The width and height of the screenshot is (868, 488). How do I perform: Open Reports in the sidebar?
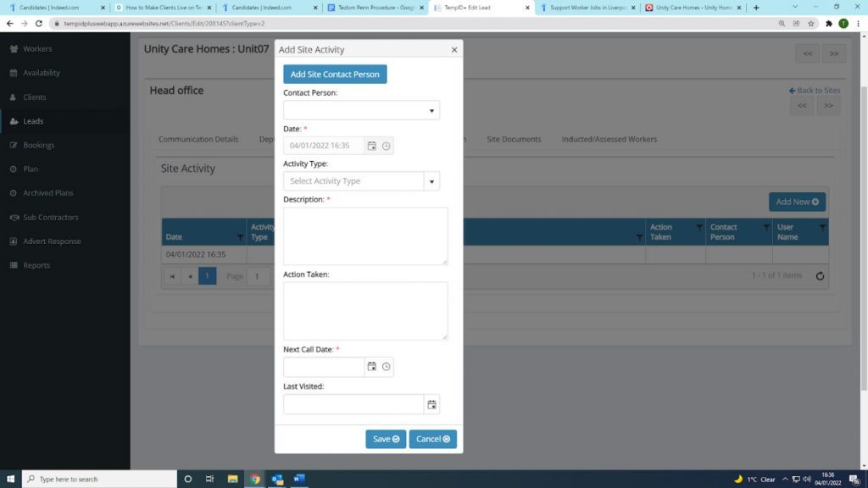[36, 265]
